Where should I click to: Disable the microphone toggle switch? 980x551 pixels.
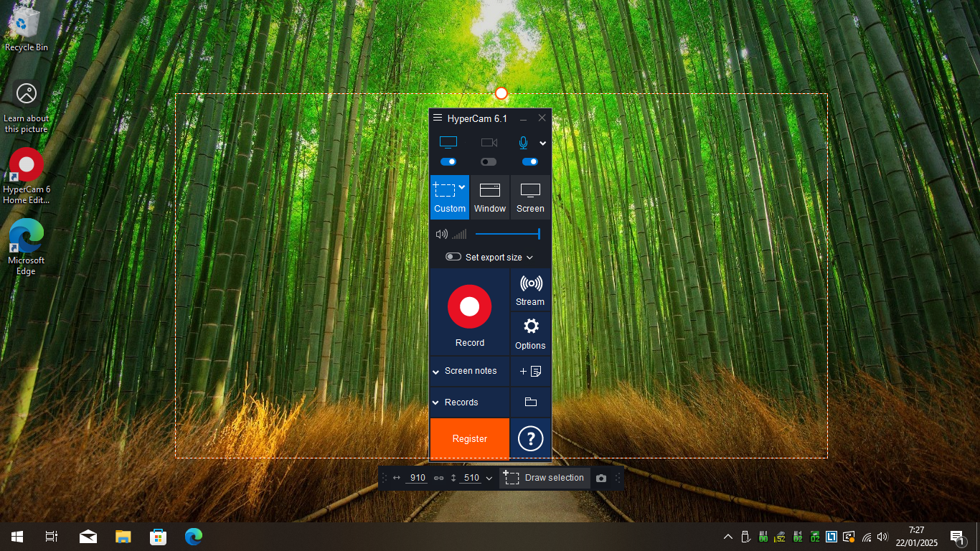530,161
